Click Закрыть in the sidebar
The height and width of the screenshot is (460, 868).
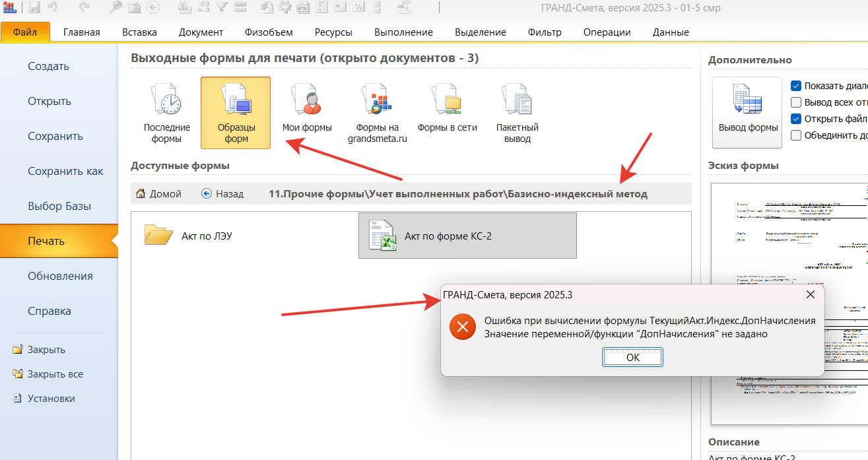[40, 350]
